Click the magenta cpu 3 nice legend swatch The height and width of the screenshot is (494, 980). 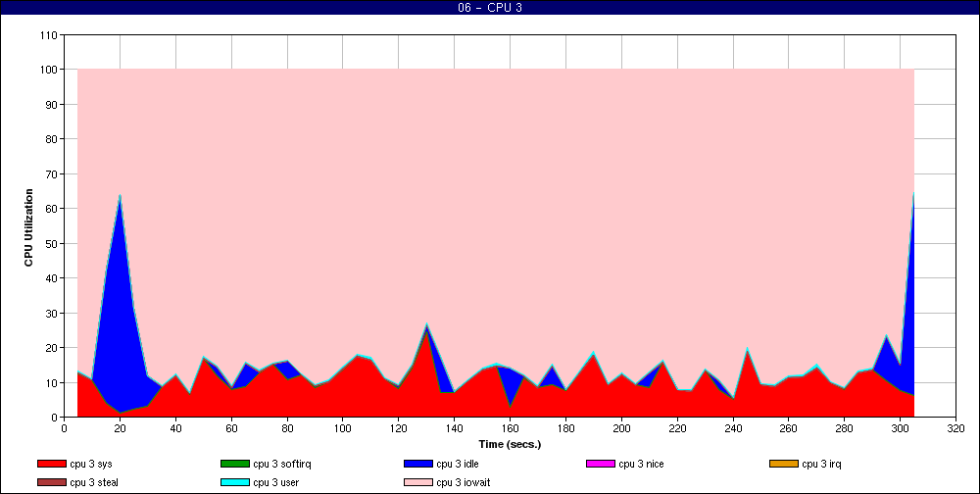point(600,464)
